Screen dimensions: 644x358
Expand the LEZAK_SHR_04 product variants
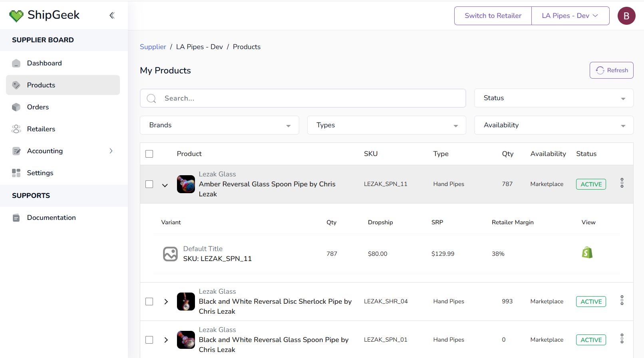pos(166,302)
